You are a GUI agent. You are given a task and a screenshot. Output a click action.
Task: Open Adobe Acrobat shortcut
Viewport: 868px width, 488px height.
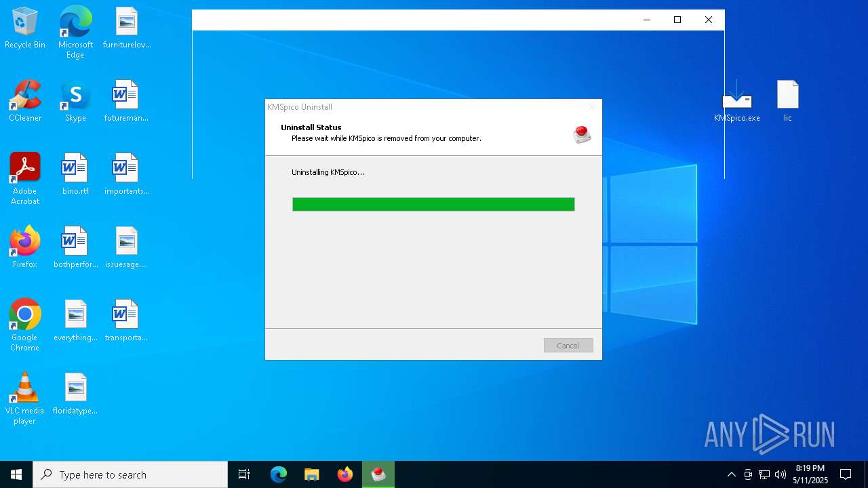click(25, 179)
